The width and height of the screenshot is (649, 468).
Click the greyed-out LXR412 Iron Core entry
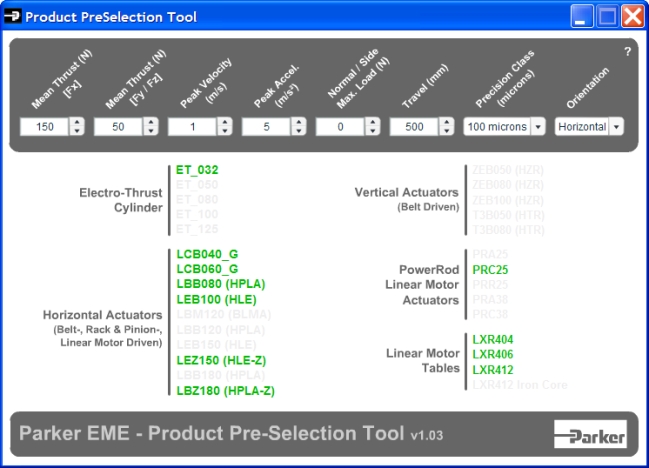(520, 385)
